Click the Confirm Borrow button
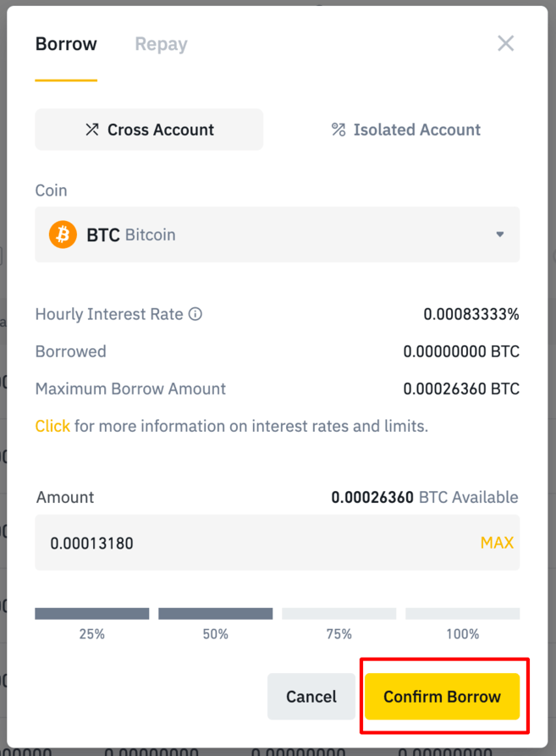 [x=442, y=697]
